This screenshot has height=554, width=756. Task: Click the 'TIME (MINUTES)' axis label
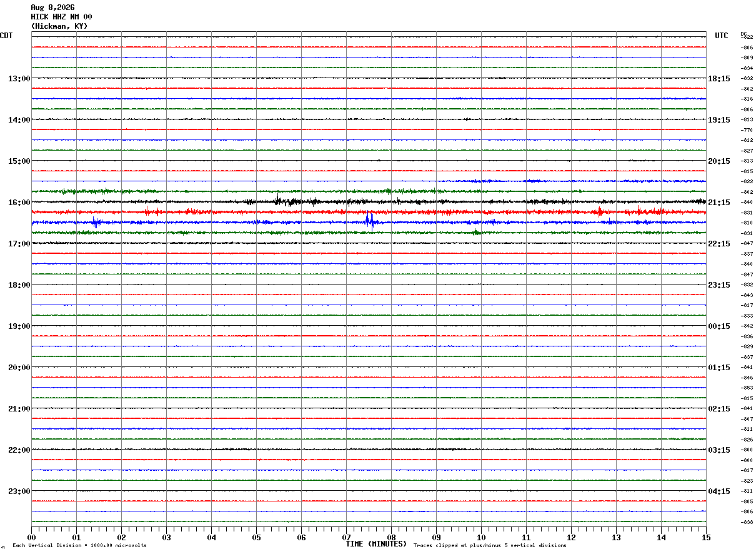pos(376,544)
